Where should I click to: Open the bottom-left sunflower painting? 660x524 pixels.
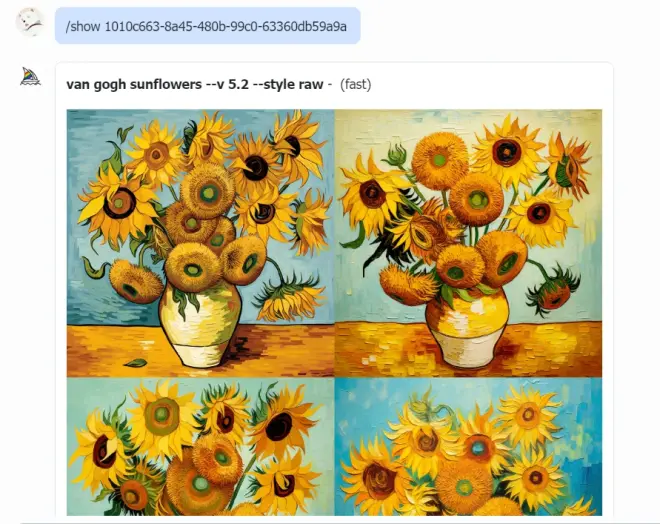tap(200, 447)
